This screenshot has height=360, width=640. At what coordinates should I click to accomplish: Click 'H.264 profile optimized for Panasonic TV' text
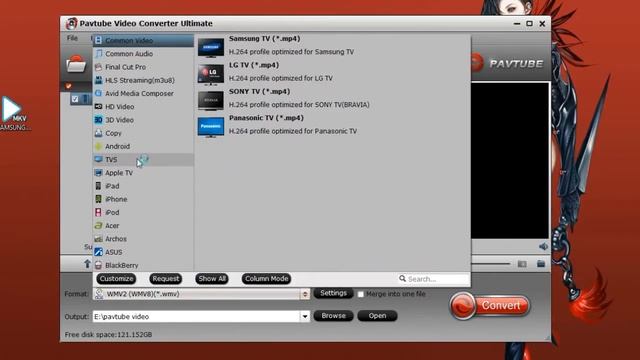pyautogui.click(x=293, y=131)
